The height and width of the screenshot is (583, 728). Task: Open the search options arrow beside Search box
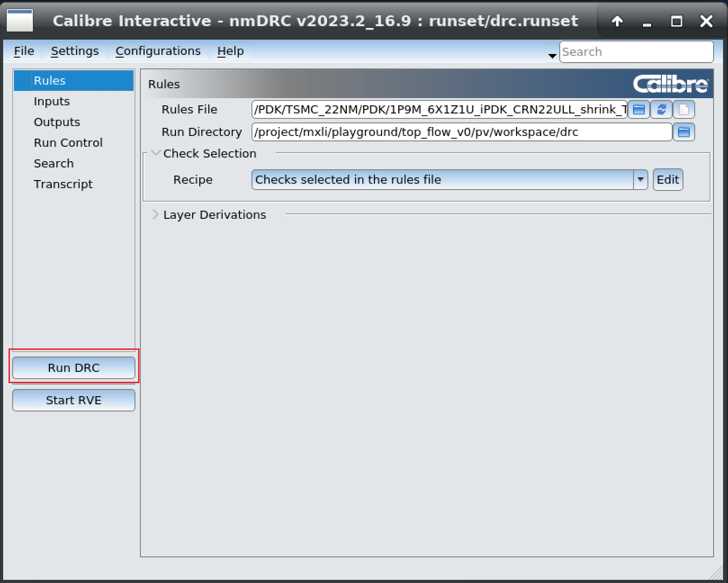(x=552, y=56)
